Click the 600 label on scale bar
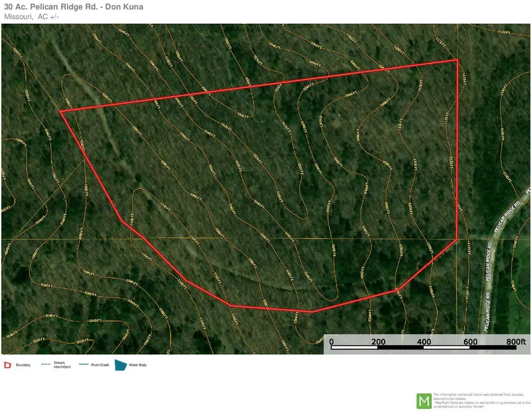This screenshot has width=532, height=411. point(470,341)
